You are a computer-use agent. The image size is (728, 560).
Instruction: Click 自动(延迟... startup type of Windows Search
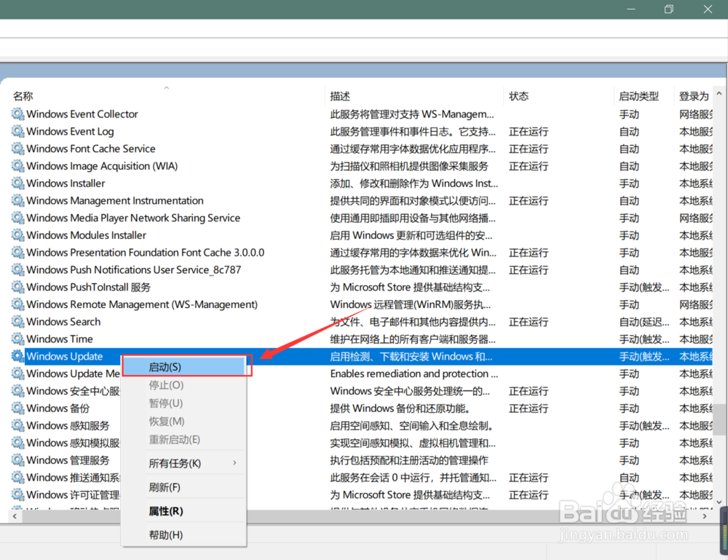tap(644, 322)
